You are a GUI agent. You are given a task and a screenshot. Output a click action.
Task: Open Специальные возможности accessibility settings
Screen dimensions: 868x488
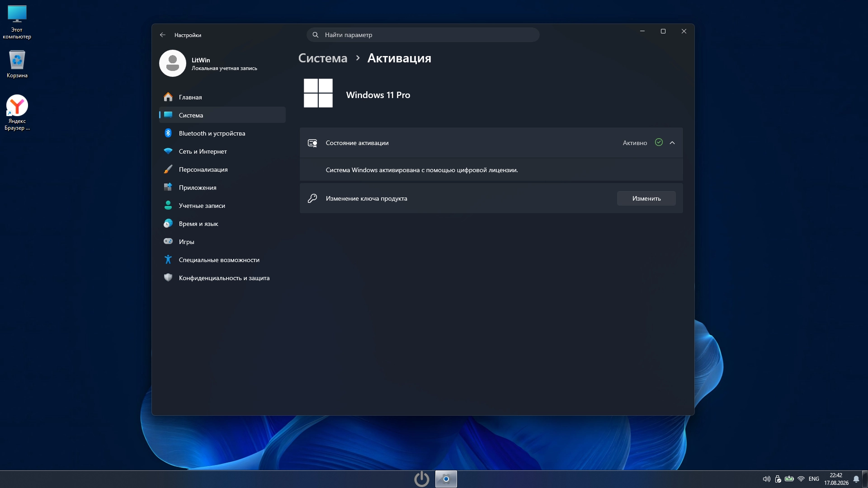tap(222, 260)
